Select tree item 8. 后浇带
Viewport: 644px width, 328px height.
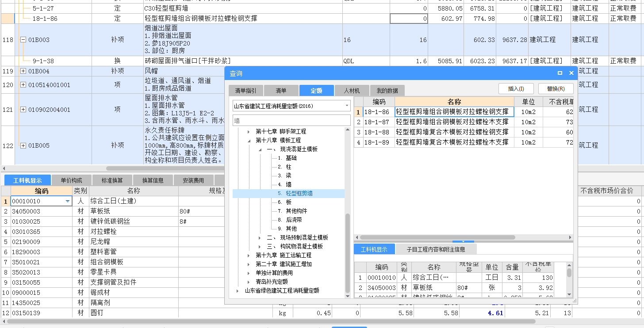pos(290,220)
